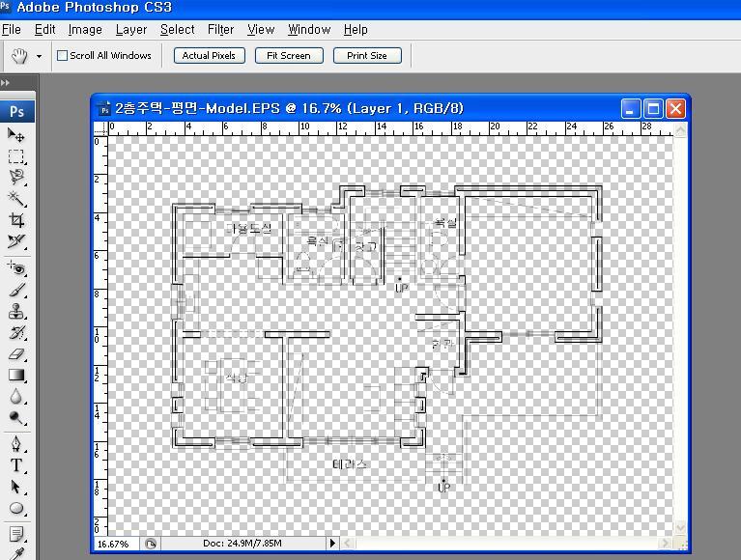Select the Type tool
The width and height of the screenshot is (741, 560).
click(x=16, y=465)
